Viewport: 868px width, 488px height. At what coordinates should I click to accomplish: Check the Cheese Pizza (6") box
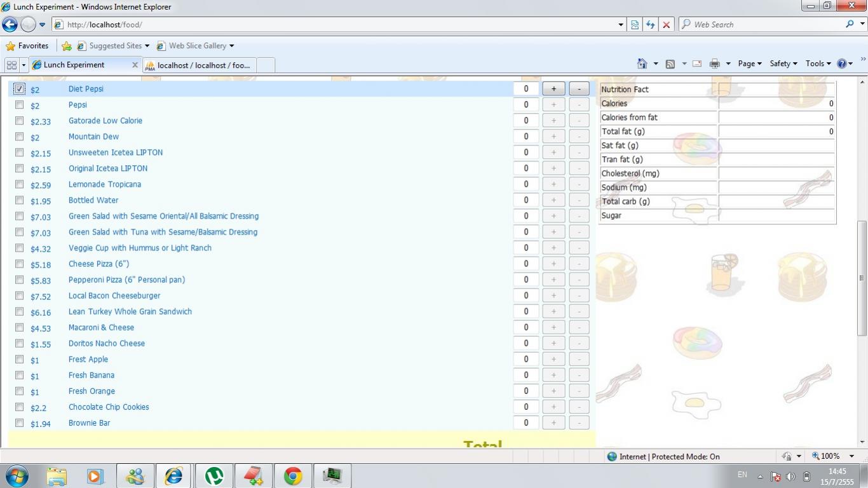click(x=19, y=264)
